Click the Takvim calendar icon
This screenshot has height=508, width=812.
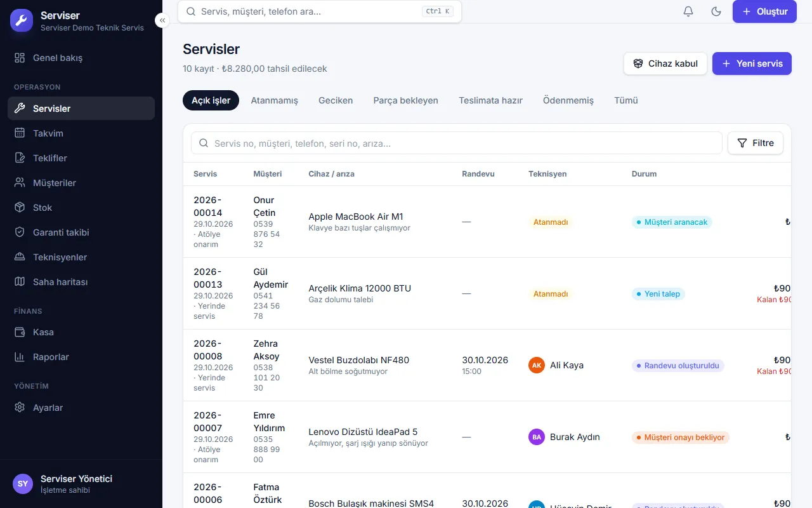(x=20, y=133)
